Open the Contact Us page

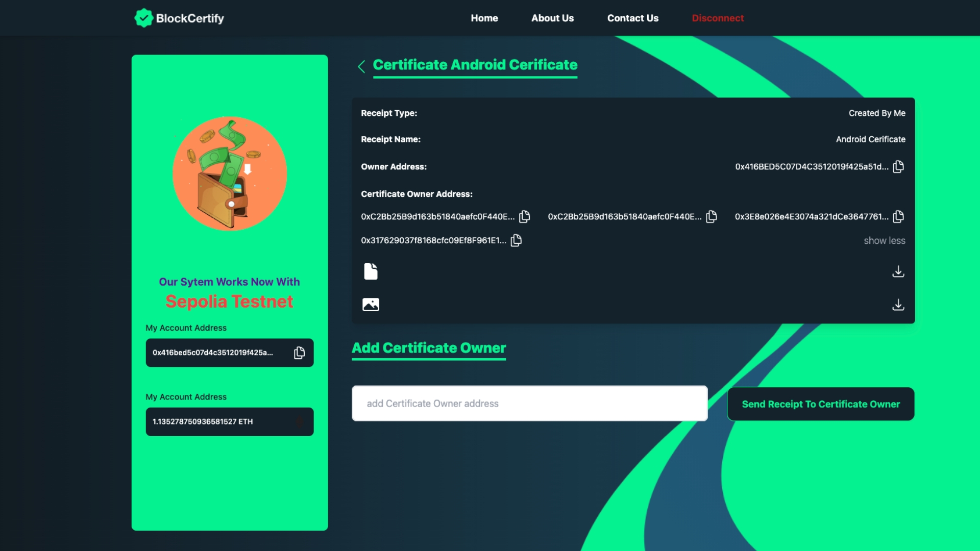(x=632, y=18)
